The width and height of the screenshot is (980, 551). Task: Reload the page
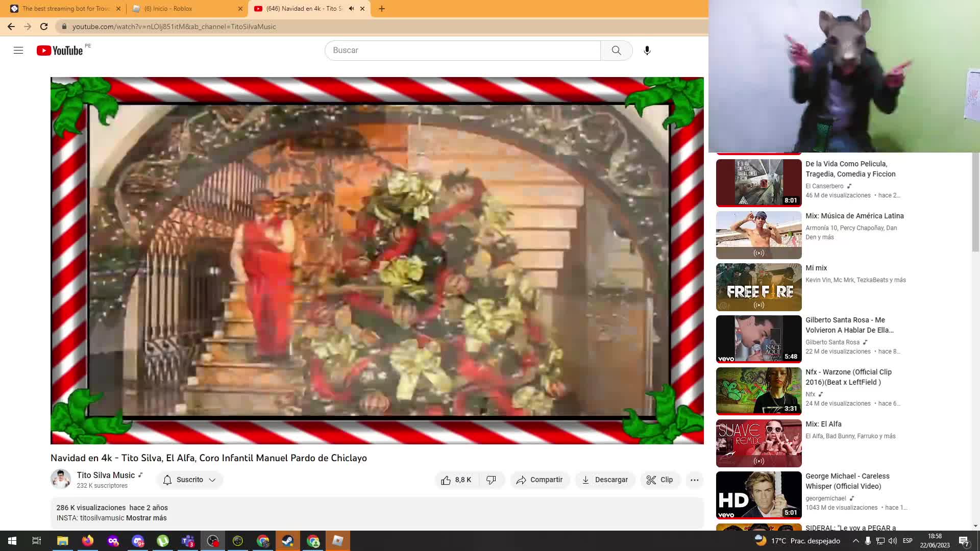pyautogui.click(x=44, y=27)
